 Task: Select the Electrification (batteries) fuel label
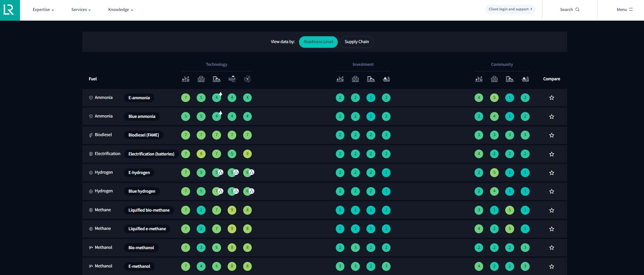(x=151, y=154)
